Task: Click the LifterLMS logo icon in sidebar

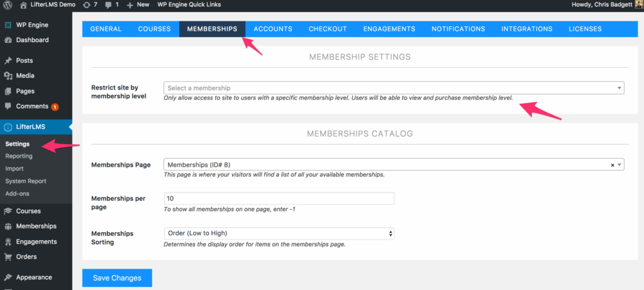Action: 8,127
